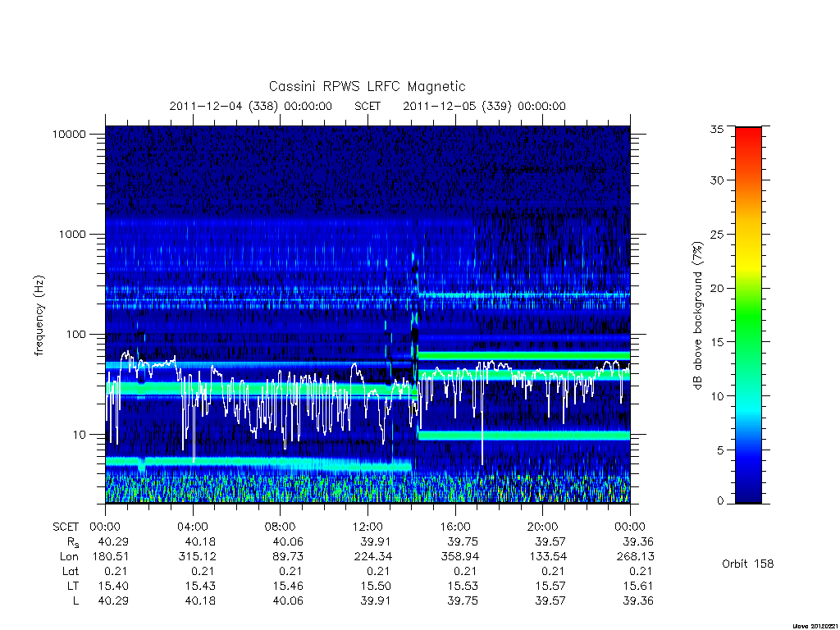
Task: Click longitude value '358.94'
Action: point(460,557)
